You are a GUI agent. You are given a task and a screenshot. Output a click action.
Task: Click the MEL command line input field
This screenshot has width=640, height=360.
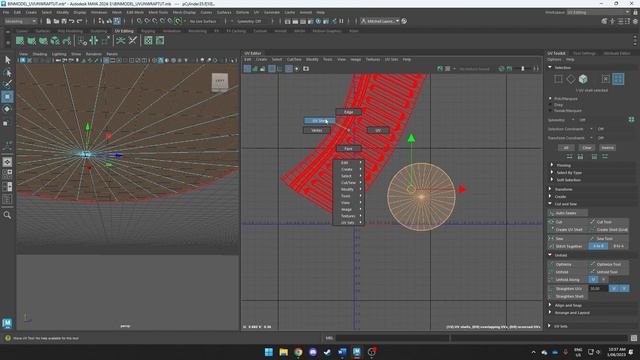point(392,338)
